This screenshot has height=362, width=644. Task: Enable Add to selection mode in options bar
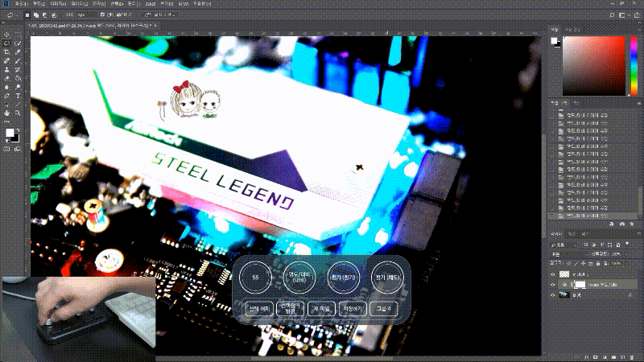[36, 14]
